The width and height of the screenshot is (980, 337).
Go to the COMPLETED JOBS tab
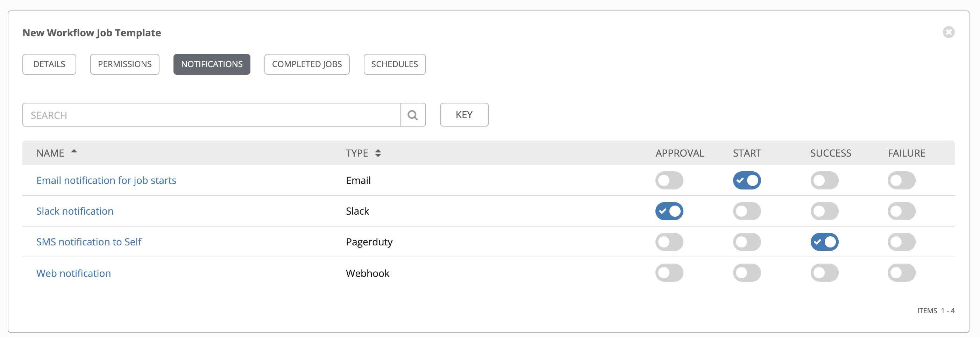click(x=307, y=64)
